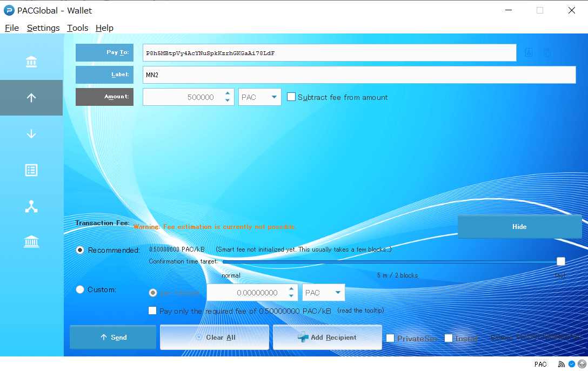Click the confirmation time target slider handle

(561, 261)
